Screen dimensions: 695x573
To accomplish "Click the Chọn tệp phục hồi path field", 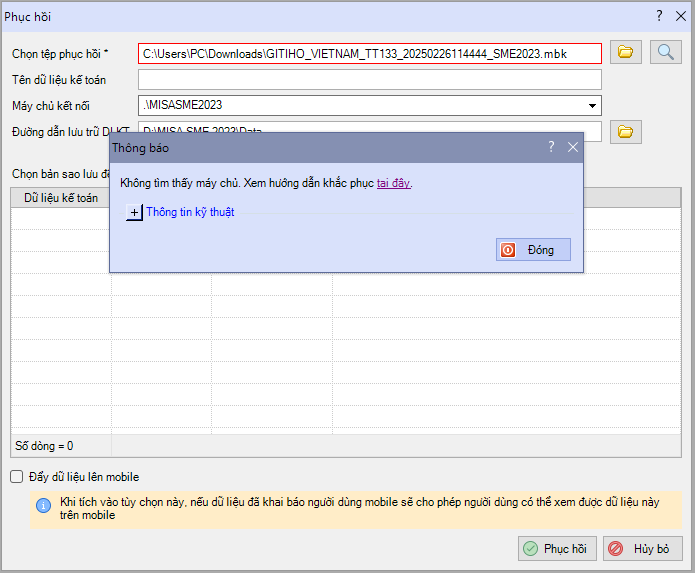I will point(369,53).
